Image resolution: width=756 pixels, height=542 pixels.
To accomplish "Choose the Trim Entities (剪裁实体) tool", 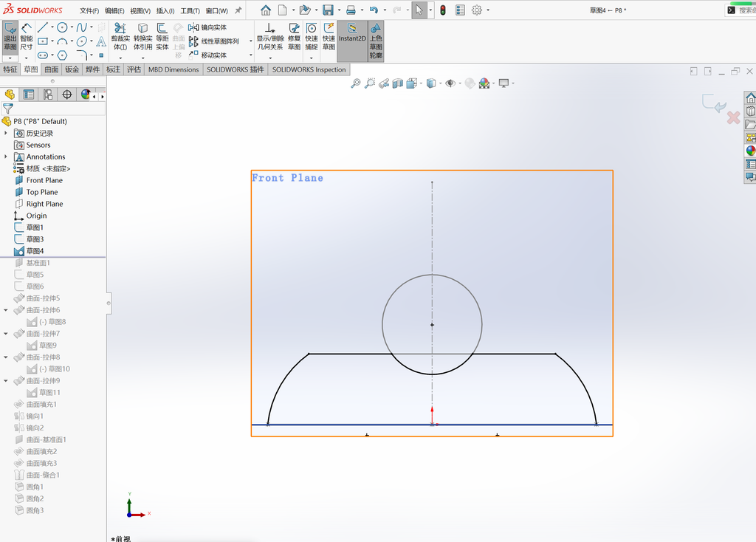I will tap(120, 37).
